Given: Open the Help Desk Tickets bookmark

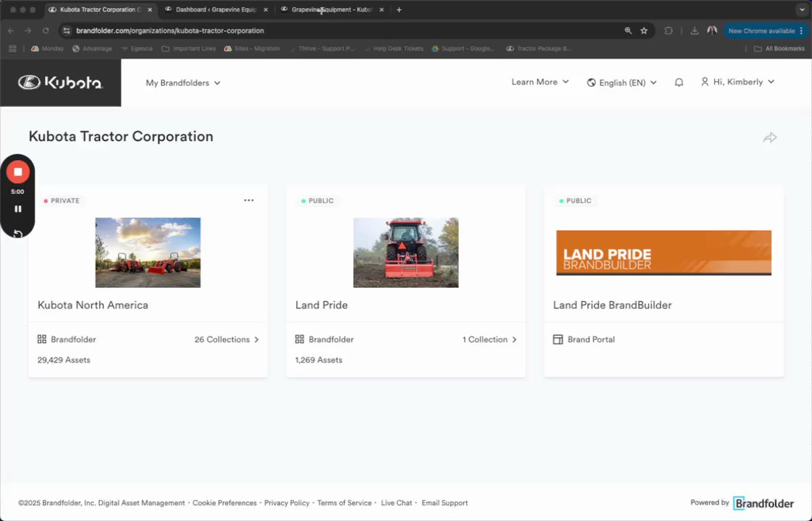Looking at the screenshot, I should 394,48.
